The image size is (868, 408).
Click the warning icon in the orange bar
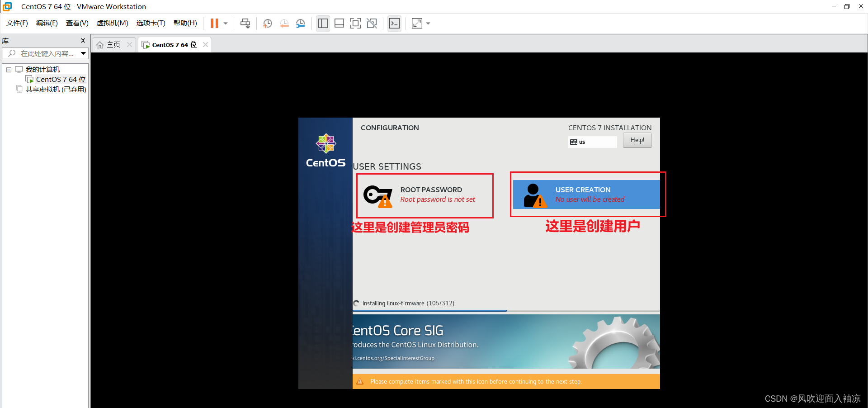coord(360,382)
